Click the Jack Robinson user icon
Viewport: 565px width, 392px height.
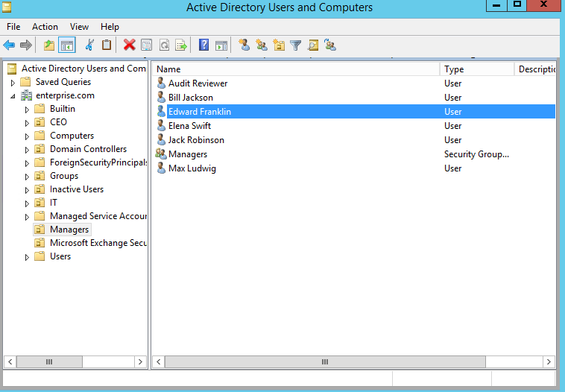click(x=161, y=140)
